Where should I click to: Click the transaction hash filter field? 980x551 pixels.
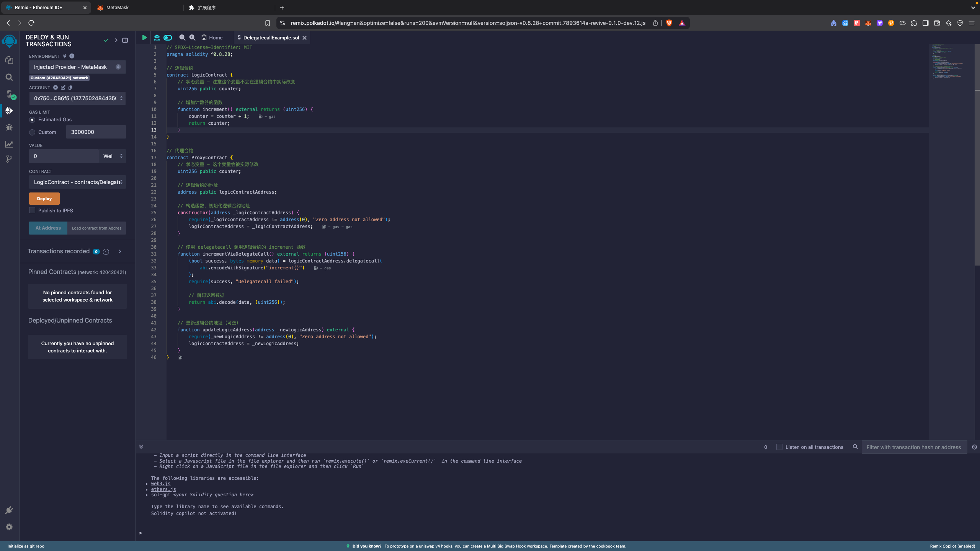[914, 447]
